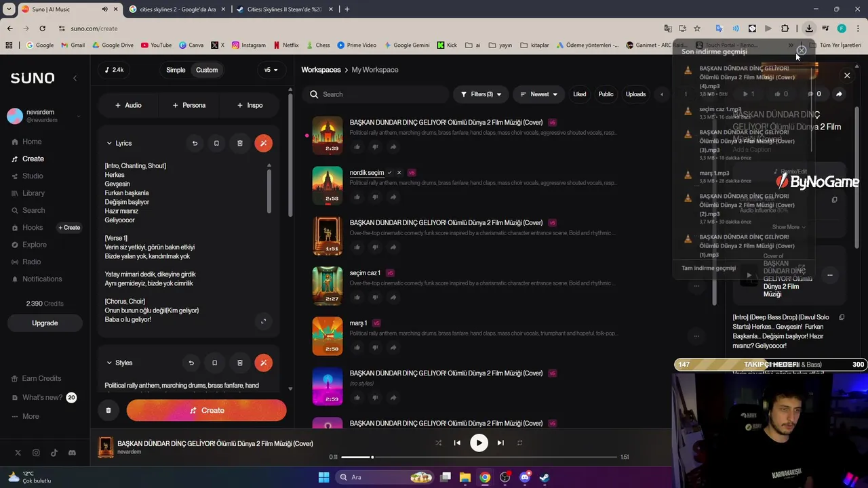Click the trash button beside Create
868x488 pixels.
(108, 410)
